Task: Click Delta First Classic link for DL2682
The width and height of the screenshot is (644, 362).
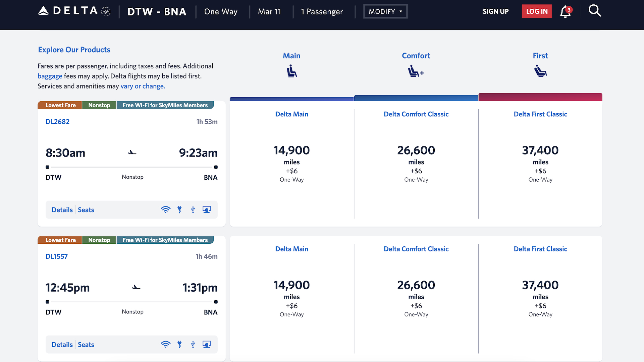Action: pyautogui.click(x=540, y=114)
